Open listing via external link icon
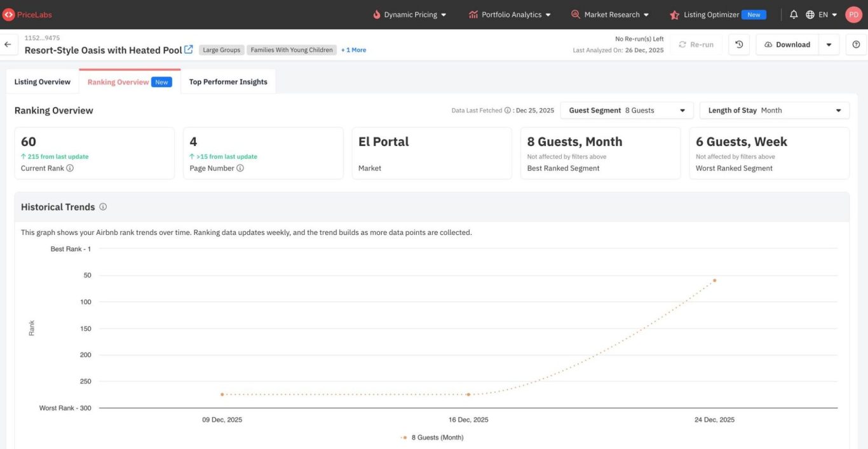 pos(188,50)
